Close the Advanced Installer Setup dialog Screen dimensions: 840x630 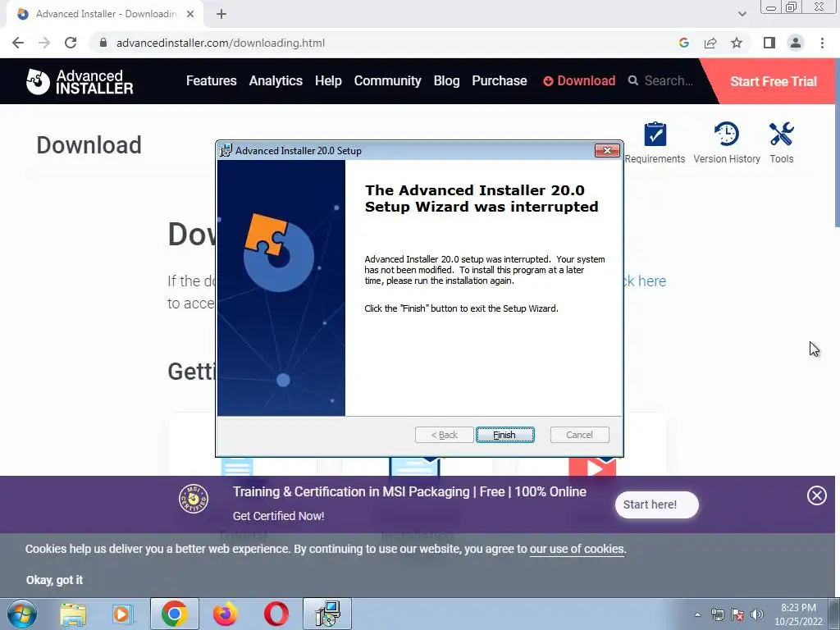click(607, 151)
